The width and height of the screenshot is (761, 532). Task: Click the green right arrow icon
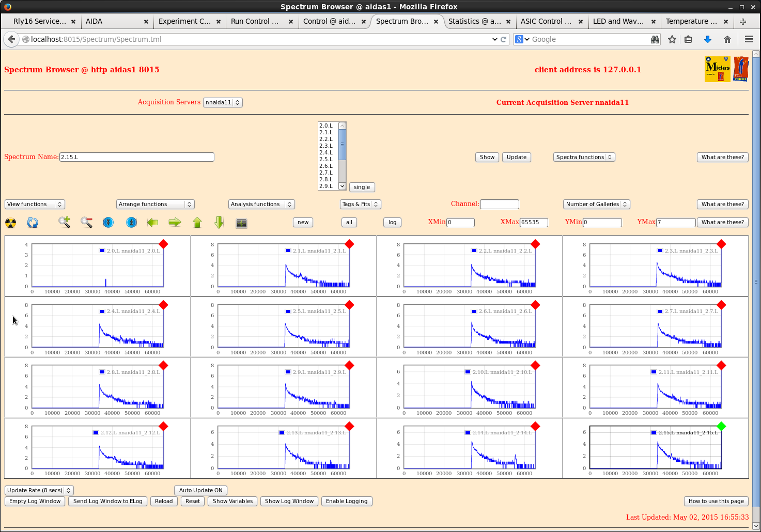point(175,223)
